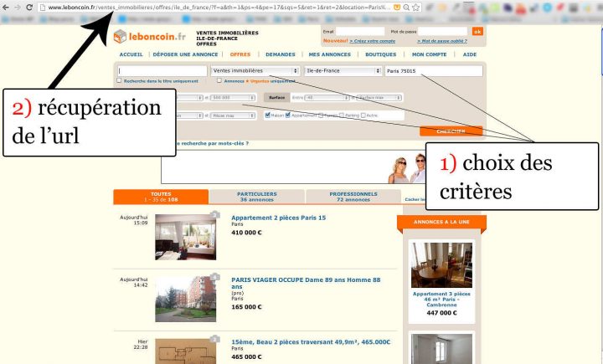
Task: Click the zoom magnifier icon in address bar
Action: click(406, 8)
